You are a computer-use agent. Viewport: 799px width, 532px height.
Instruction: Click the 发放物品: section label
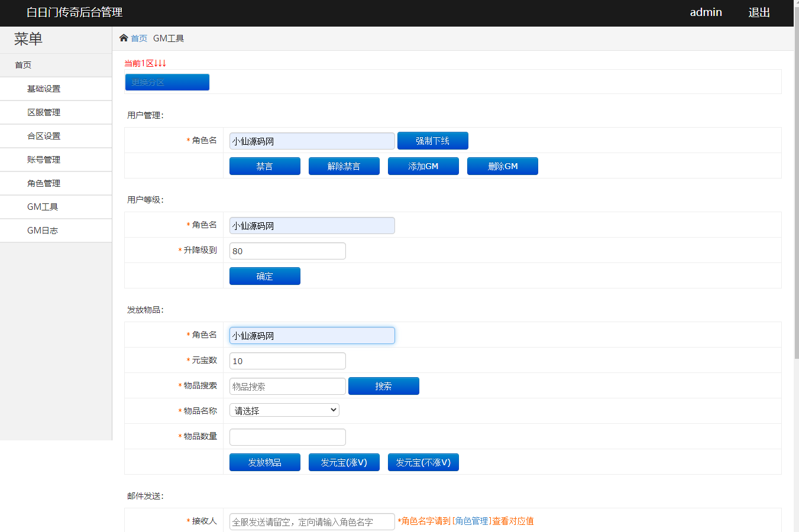[145, 310]
